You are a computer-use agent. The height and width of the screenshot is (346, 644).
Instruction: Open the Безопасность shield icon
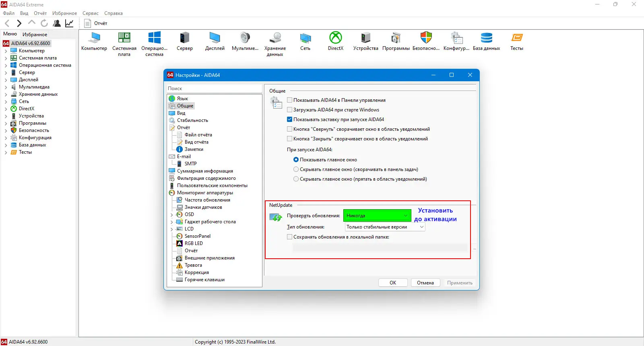tap(426, 38)
